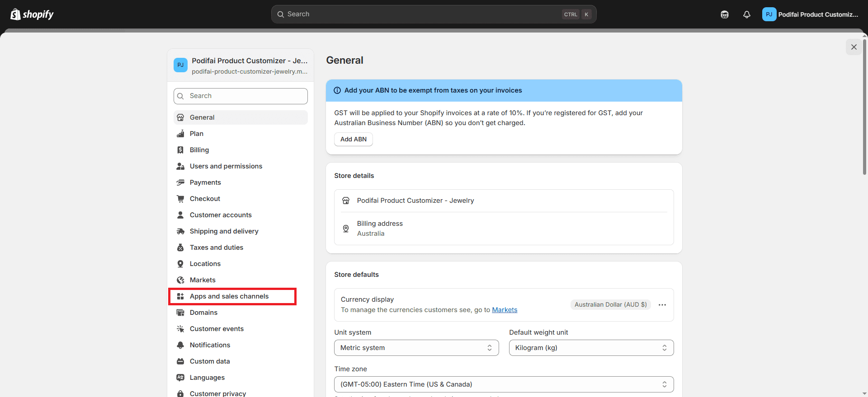
Task: Click the store icon in Store details
Action: click(x=346, y=201)
